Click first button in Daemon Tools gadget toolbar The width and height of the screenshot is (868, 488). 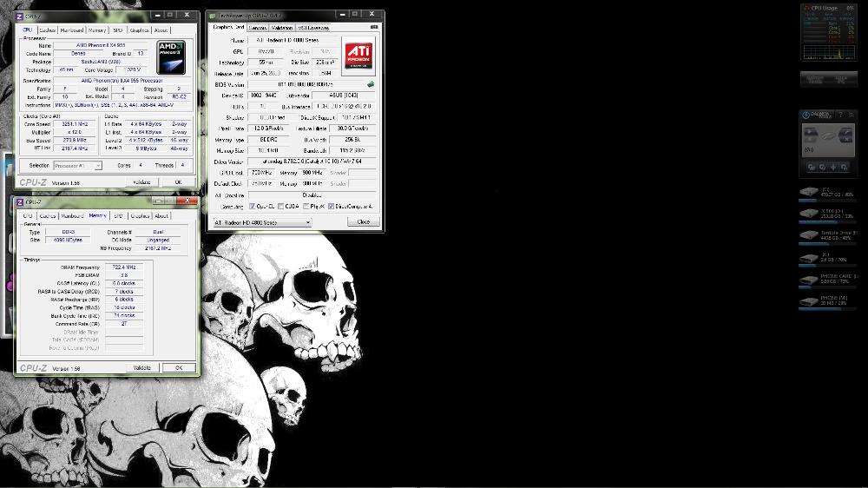click(811, 167)
